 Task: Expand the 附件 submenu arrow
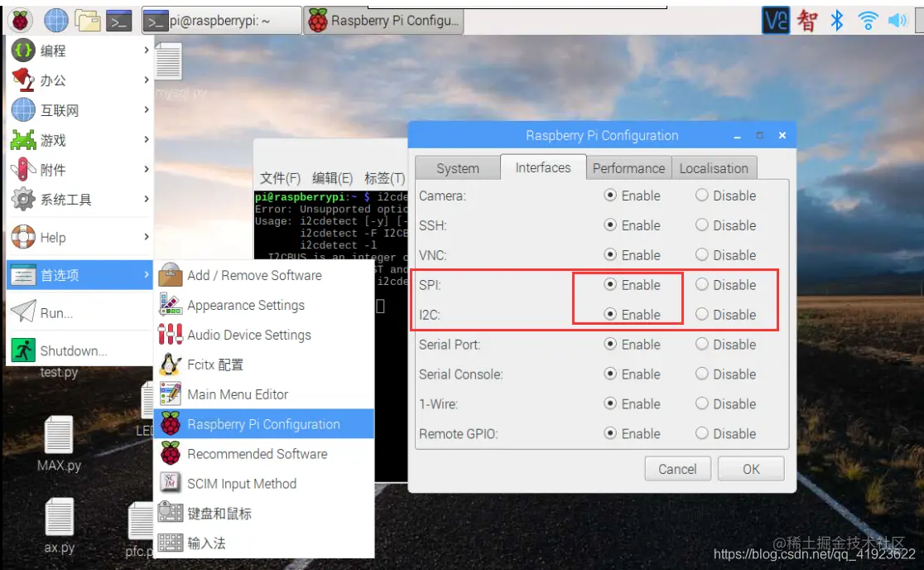147,169
